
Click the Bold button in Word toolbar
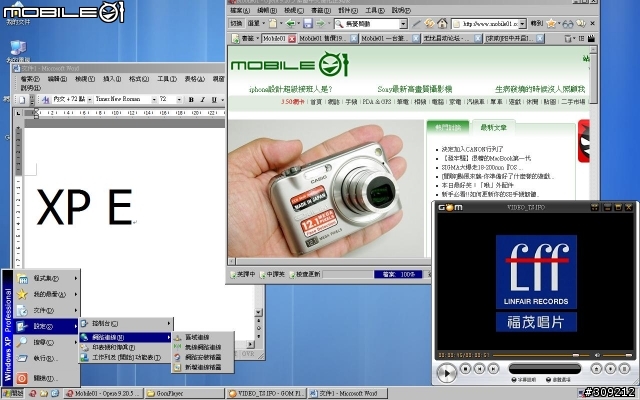click(191, 100)
